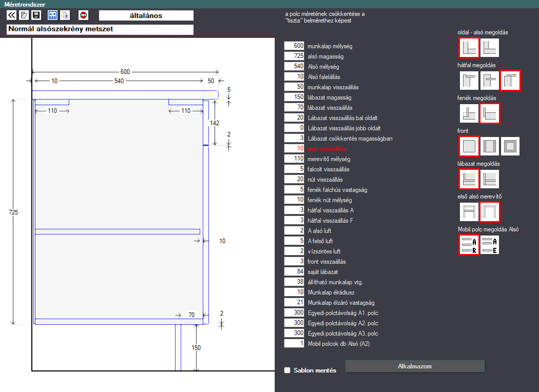Click the általános template name field
Viewport: 539px width, 392px height.
tap(146, 15)
